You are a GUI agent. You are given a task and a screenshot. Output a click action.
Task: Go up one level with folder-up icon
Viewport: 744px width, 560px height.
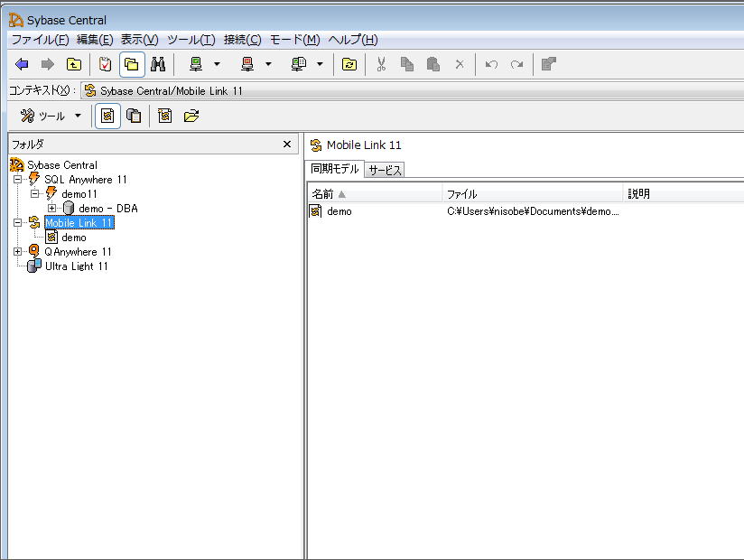point(74,64)
